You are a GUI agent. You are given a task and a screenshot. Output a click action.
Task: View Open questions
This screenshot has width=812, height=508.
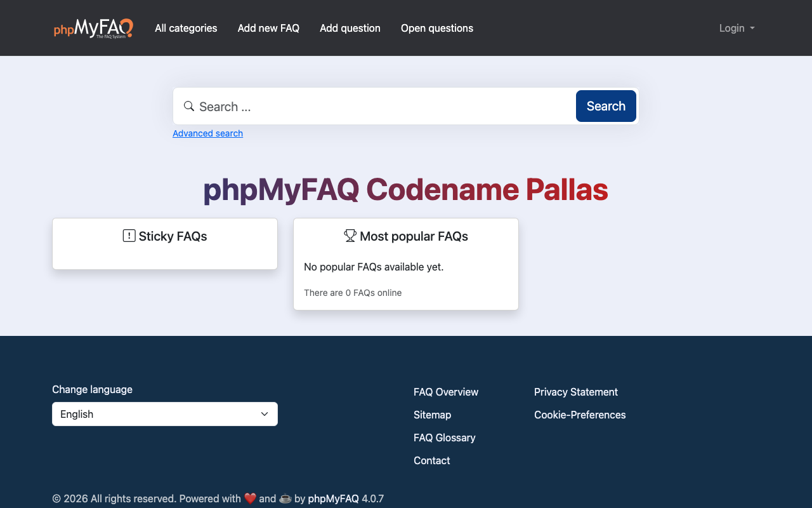(x=437, y=28)
